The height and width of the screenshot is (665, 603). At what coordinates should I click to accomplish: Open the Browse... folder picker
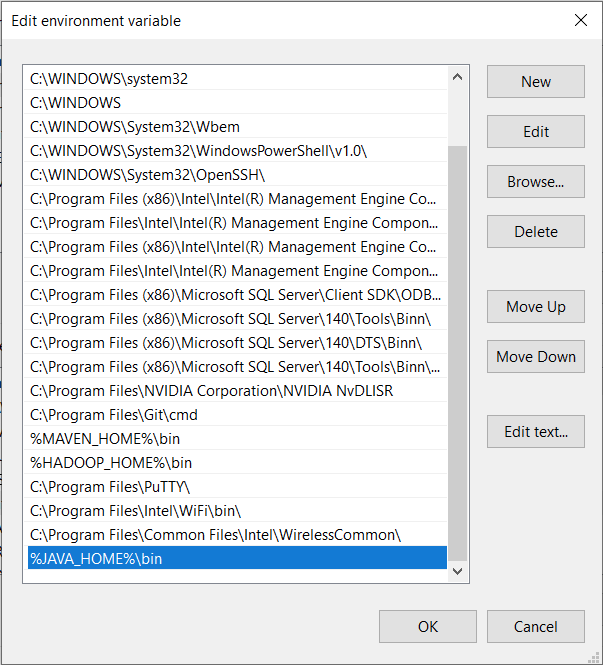(535, 182)
